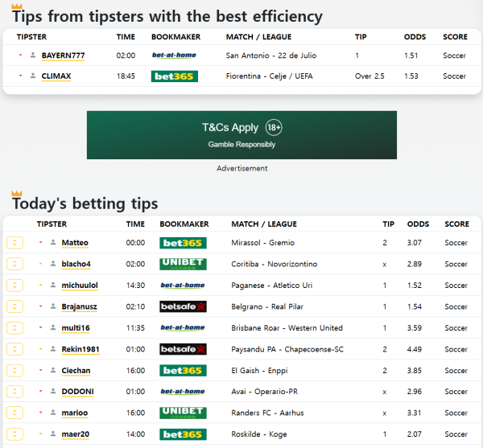Click the trend arrow beside blacho4
This screenshot has width=483, height=448.
[40, 264]
